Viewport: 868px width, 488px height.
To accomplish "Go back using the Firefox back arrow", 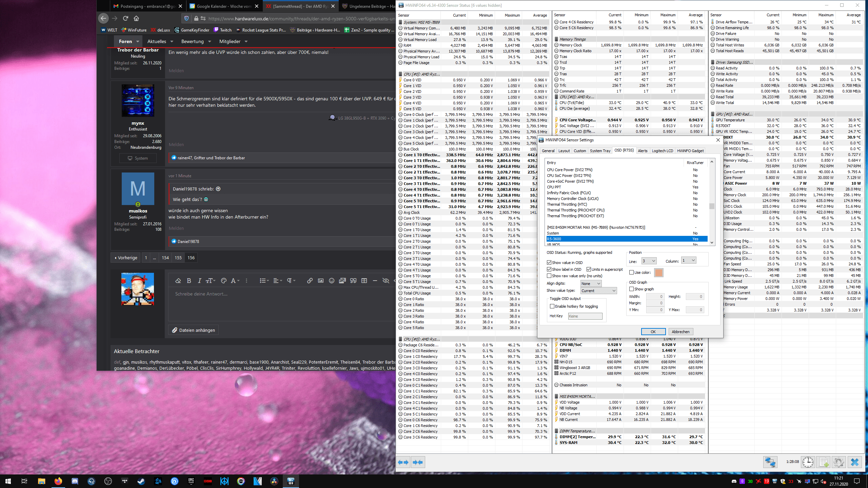I will point(103,18).
